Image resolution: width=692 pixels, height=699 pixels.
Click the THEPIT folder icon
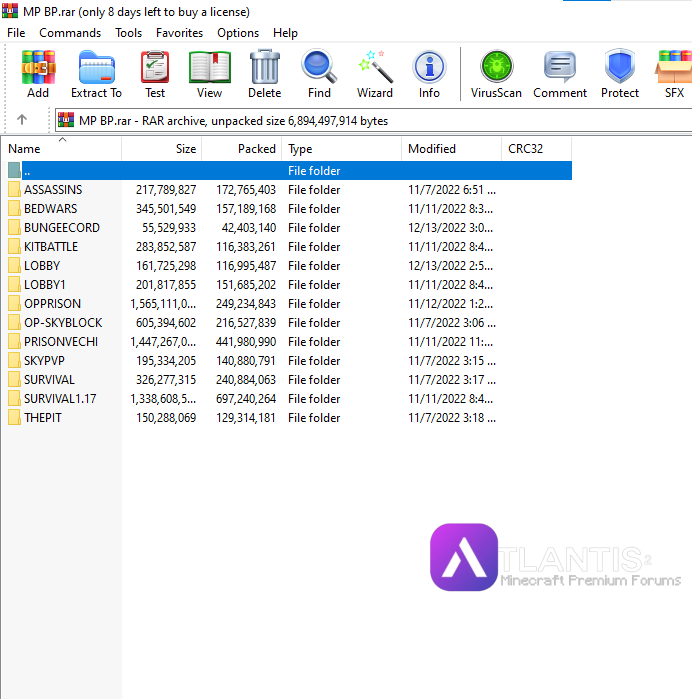point(14,418)
